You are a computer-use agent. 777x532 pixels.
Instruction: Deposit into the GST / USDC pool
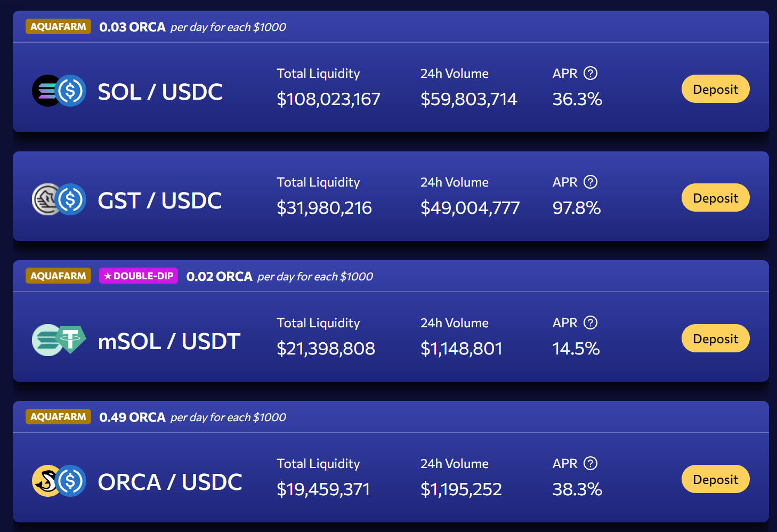[x=715, y=198]
